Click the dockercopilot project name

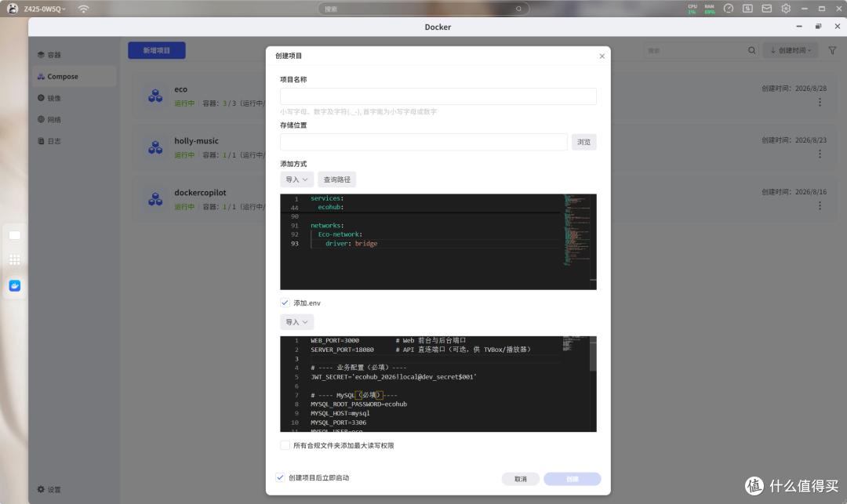[200, 193]
